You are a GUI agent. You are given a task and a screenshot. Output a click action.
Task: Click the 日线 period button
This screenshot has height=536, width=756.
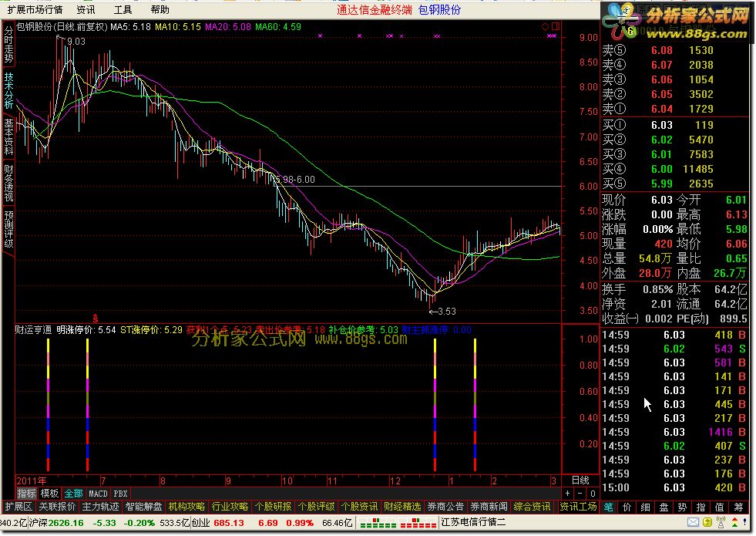tap(580, 480)
